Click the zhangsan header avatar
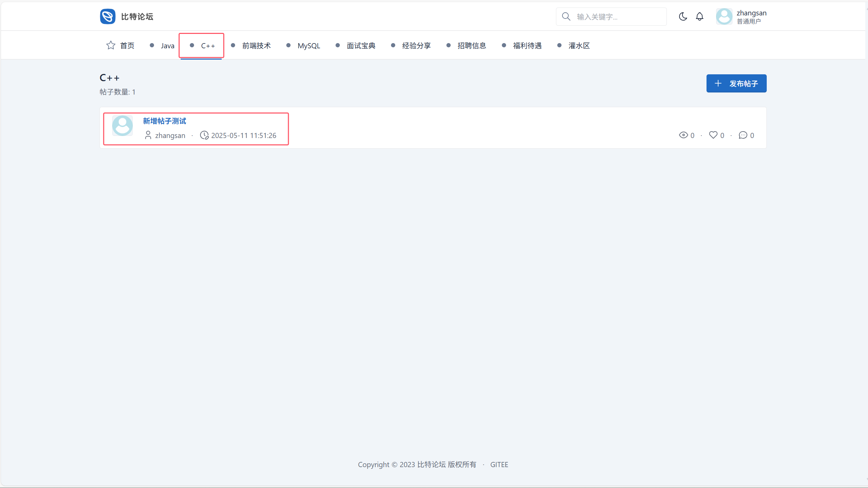 (724, 16)
